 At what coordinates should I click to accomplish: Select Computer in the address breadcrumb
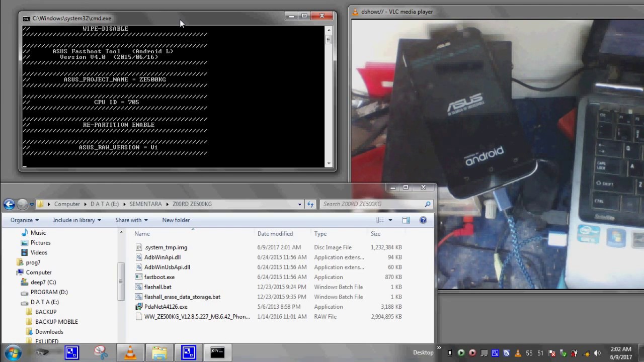click(67, 204)
